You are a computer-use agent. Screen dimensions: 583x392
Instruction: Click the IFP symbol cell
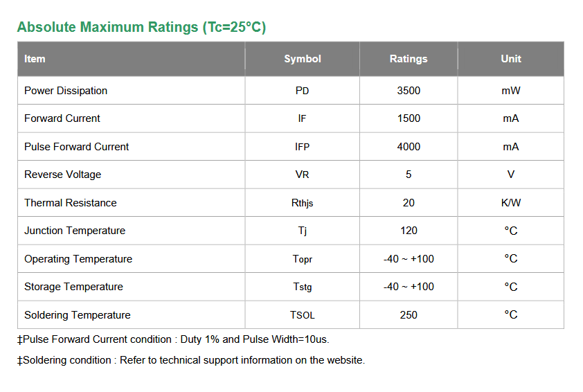[x=303, y=147]
